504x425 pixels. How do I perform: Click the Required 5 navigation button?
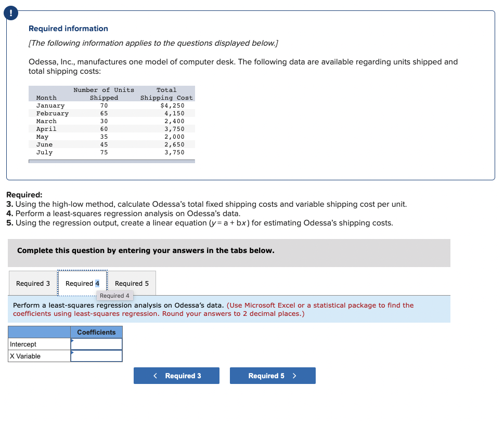pos(272,375)
